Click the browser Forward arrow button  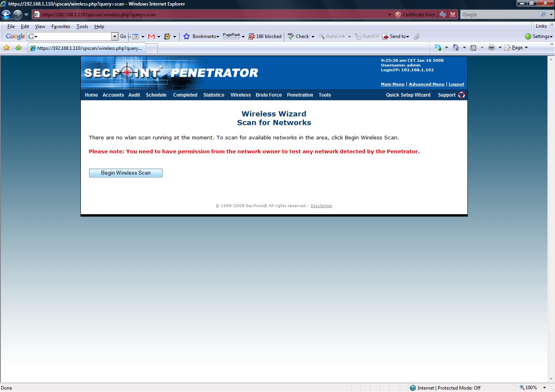[x=17, y=15]
